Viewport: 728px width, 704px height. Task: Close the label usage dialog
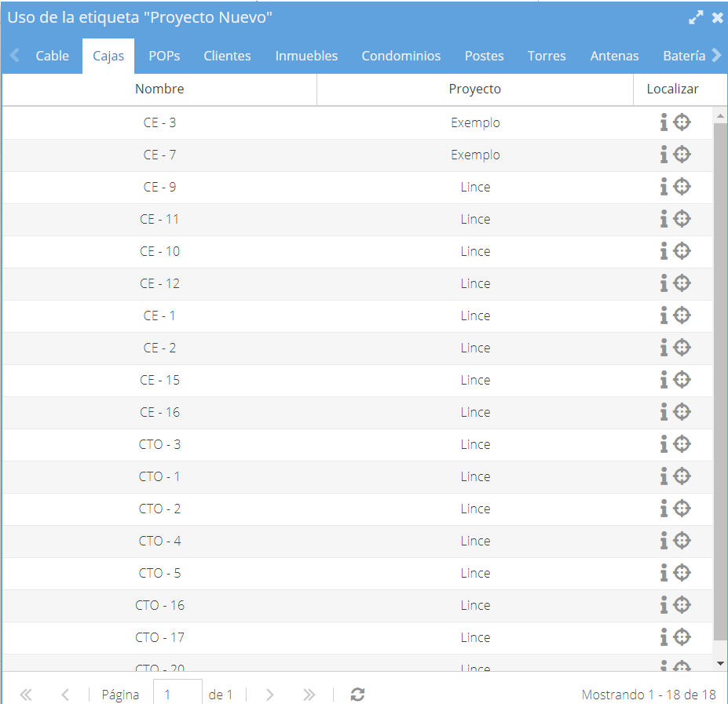[x=717, y=17]
